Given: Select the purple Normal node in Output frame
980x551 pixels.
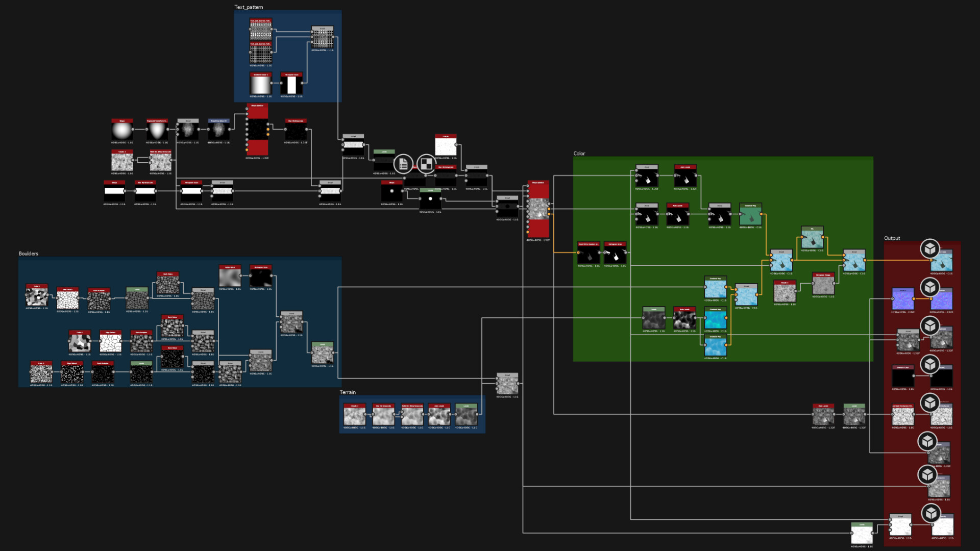Looking at the screenshot, I should tap(903, 300).
